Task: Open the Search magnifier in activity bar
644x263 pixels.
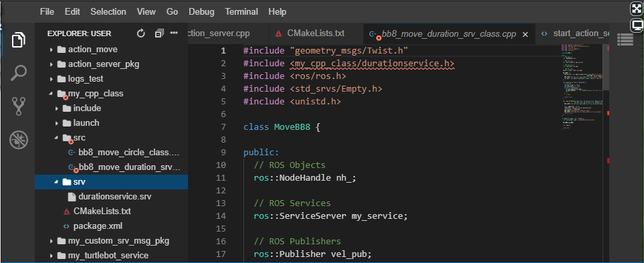Action: pos(19,73)
